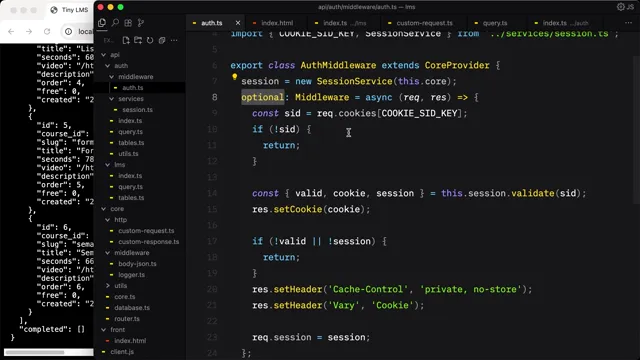Switch to the query.ts tab
Viewport: 640px width, 360px height.
coord(495,23)
